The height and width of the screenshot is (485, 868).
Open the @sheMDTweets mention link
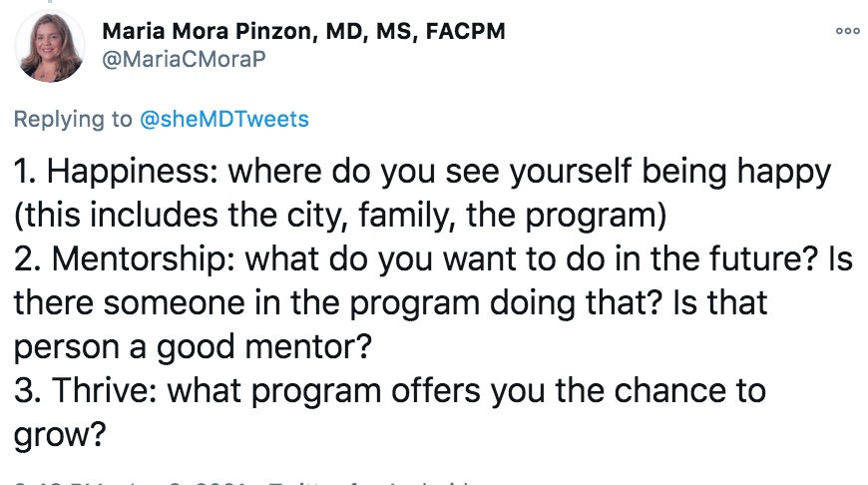pos(224,119)
